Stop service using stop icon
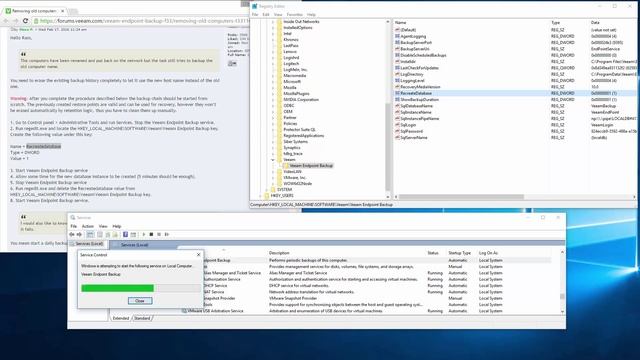This screenshot has width=640, height=360. tap(151, 235)
